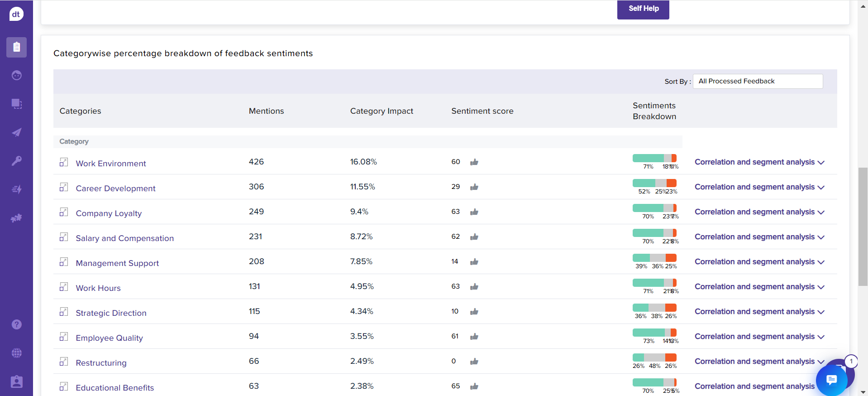Screen dimensions: 868x396
Task: Click the Self Help button
Action: click(643, 9)
